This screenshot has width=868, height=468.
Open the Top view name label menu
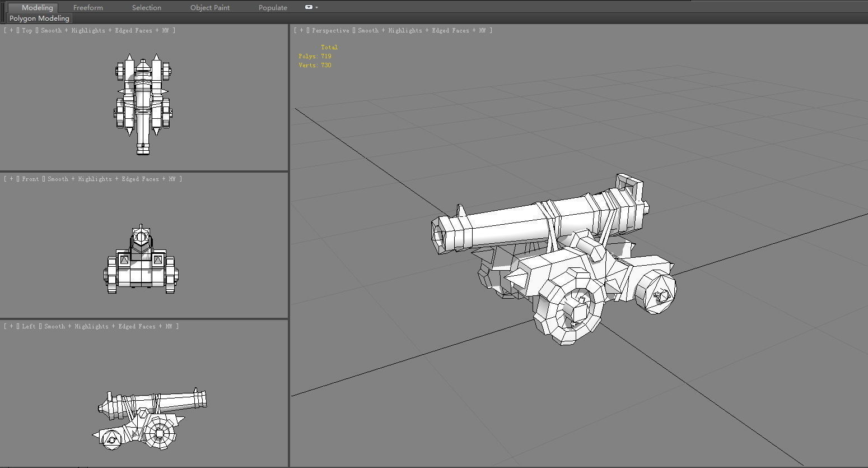[x=27, y=30]
